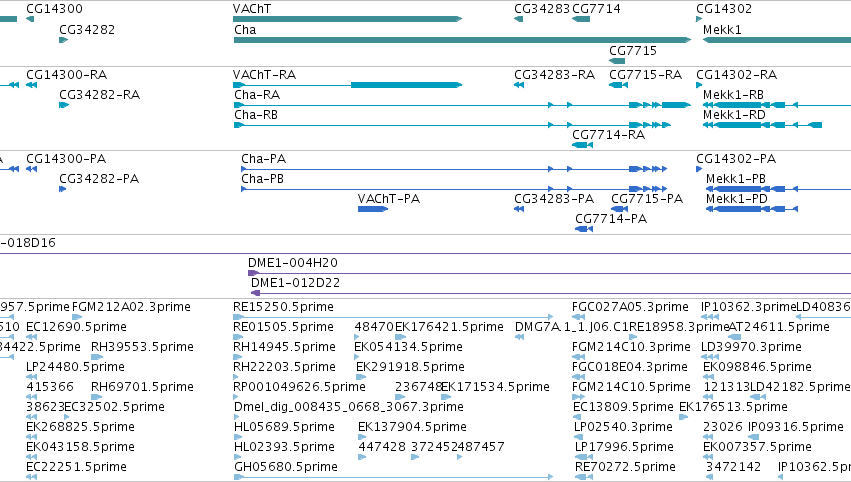
Task: Select the CG14300-RA transcript label
Action: 66,75
